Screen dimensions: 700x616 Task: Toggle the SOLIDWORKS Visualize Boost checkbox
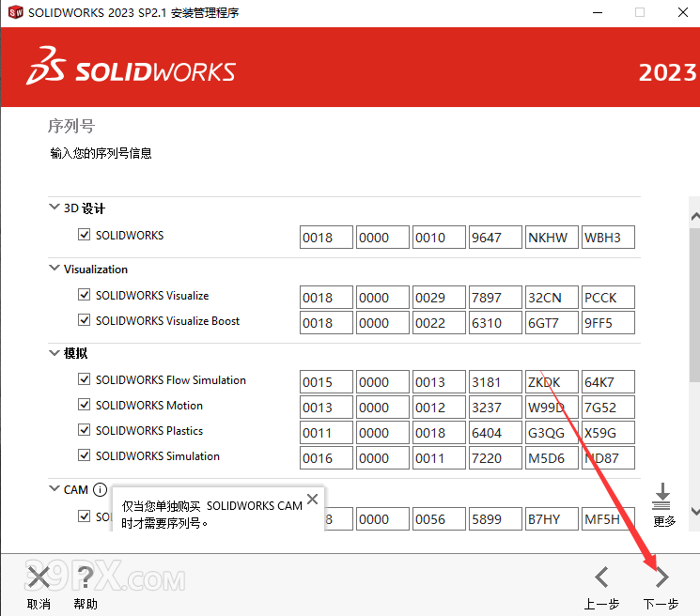[x=85, y=321]
